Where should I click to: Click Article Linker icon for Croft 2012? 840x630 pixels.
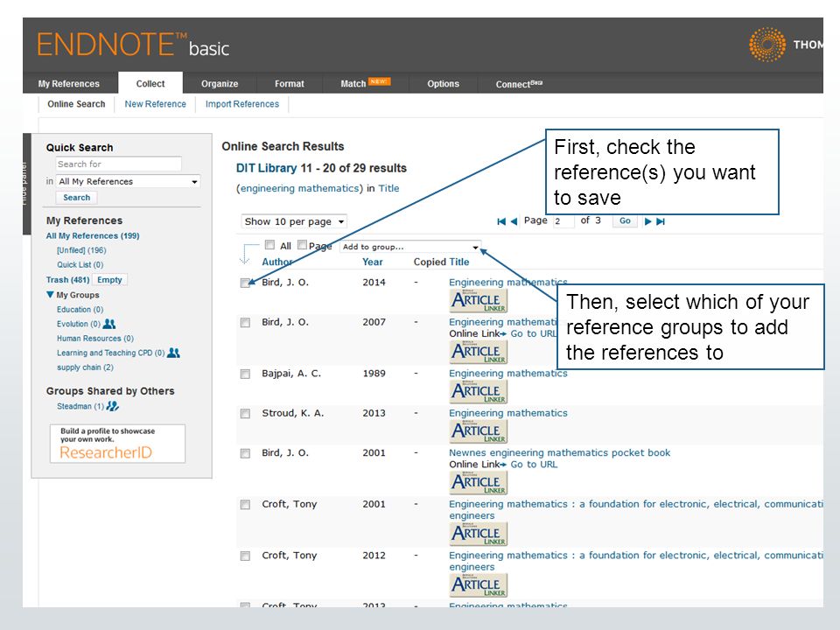coord(478,585)
